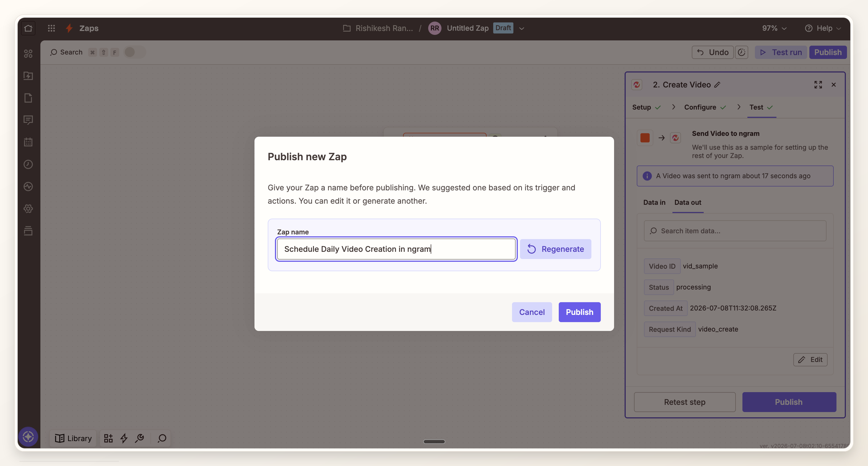Viewport: 868px width, 466px height.
Task: Open the Help dropdown menu
Action: point(823,28)
